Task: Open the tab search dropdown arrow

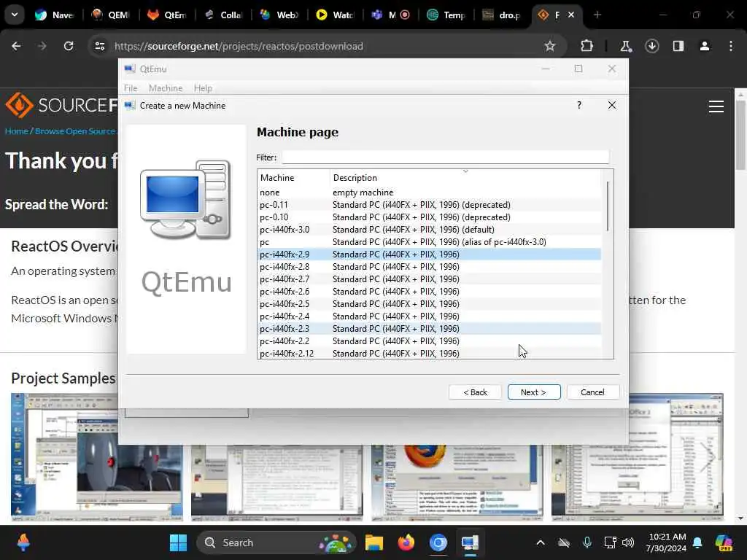Action: point(15,15)
